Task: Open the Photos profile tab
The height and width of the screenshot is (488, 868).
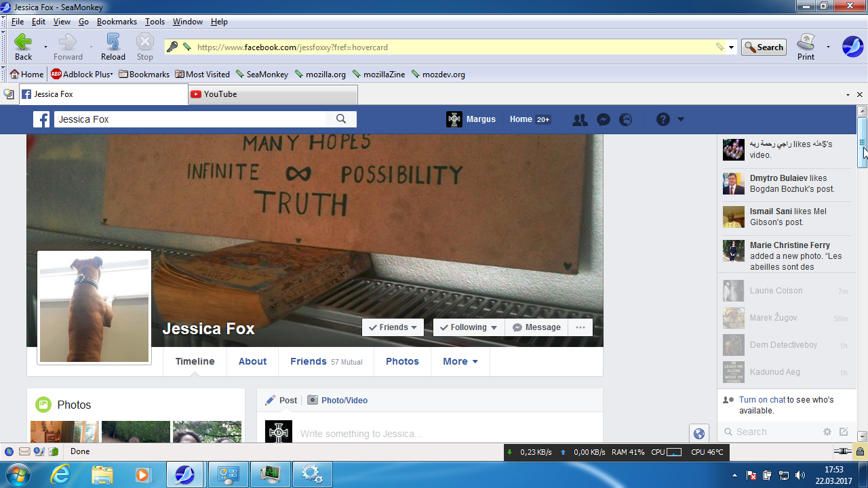Action: pos(402,361)
